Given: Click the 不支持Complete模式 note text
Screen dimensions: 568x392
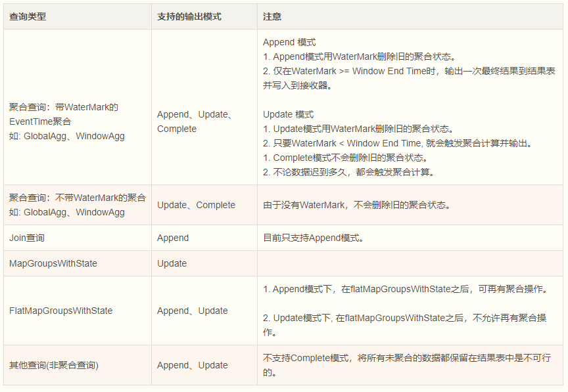Looking at the screenshot, I should point(407,365).
